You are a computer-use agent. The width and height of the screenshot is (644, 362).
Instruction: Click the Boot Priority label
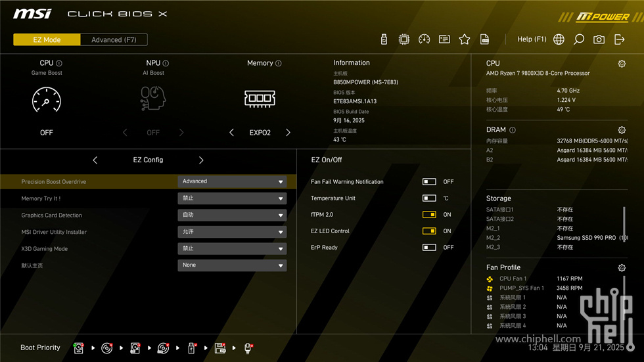tap(40, 348)
